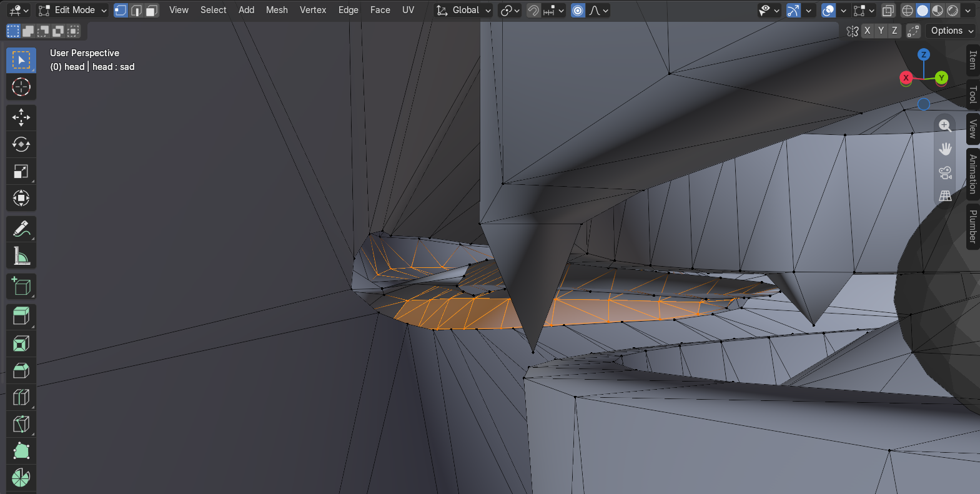Select the Inset Faces tool

point(21,343)
